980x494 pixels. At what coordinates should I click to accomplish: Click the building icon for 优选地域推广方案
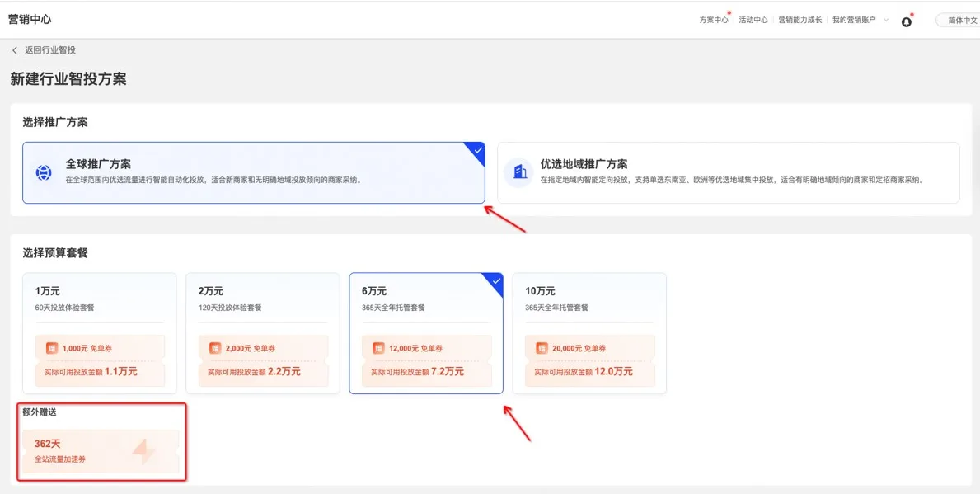click(519, 172)
